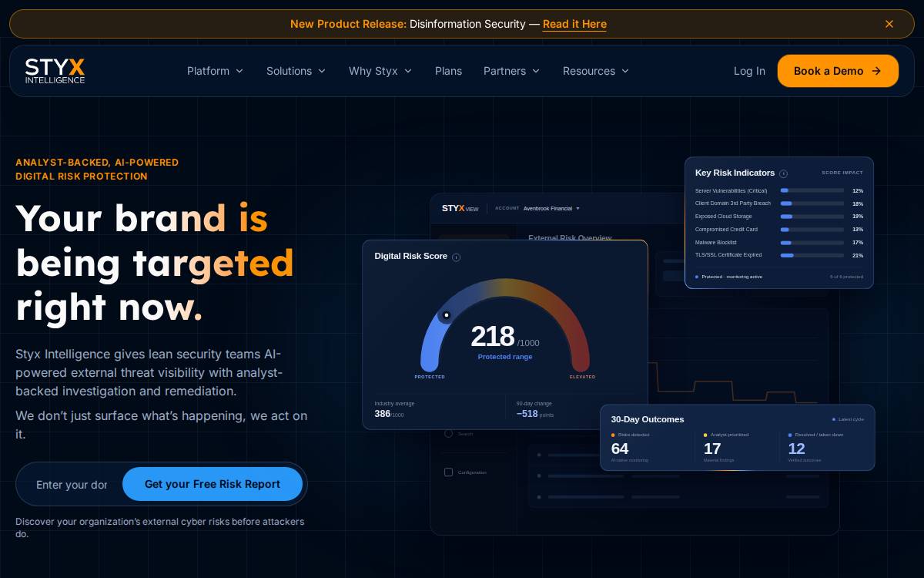Expand the Platform menu chevron
The width and height of the screenshot is (924, 578).
pos(239,71)
